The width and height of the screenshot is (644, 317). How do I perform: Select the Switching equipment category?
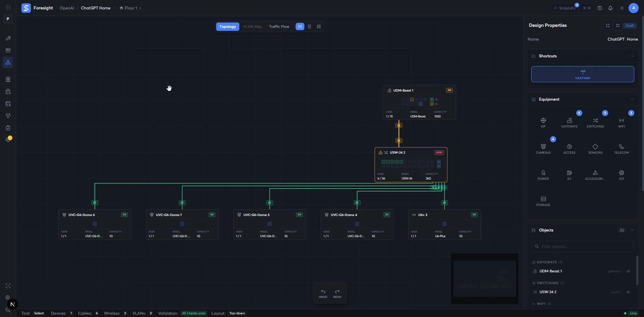point(595,123)
